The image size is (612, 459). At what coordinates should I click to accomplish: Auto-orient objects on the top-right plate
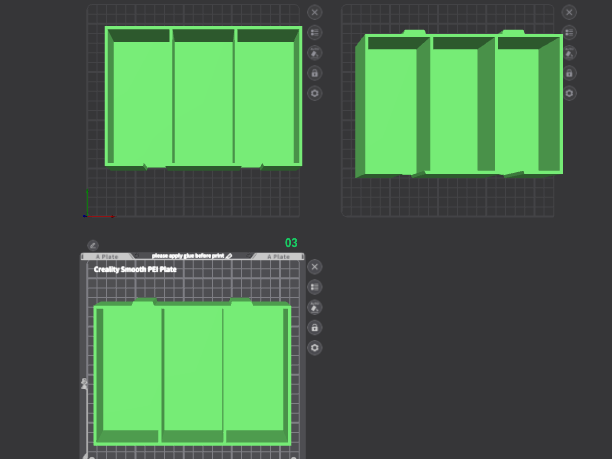(569, 52)
